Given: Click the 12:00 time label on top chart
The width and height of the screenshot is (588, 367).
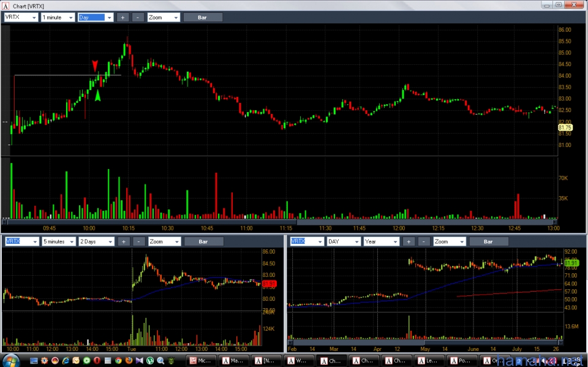Looking at the screenshot, I should point(399,228).
